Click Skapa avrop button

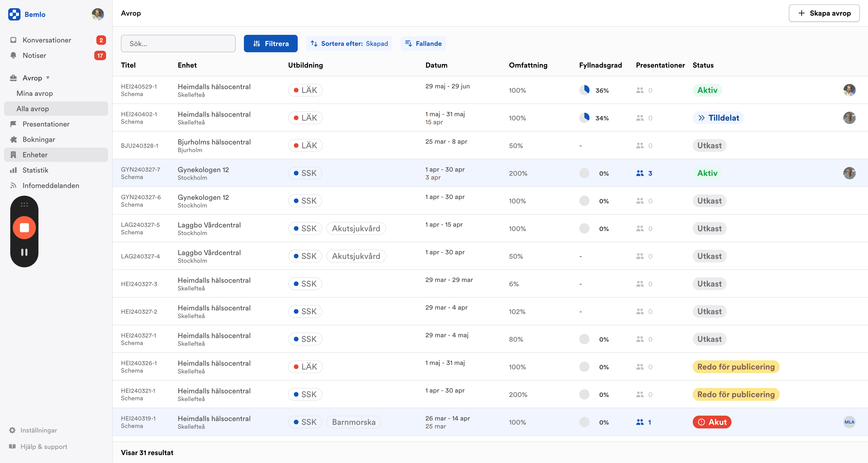point(824,13)
